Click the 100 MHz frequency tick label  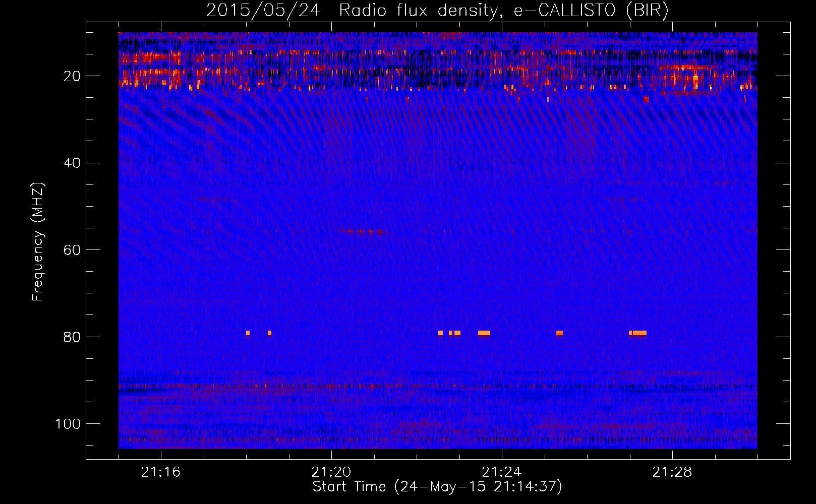coord(68,424)
